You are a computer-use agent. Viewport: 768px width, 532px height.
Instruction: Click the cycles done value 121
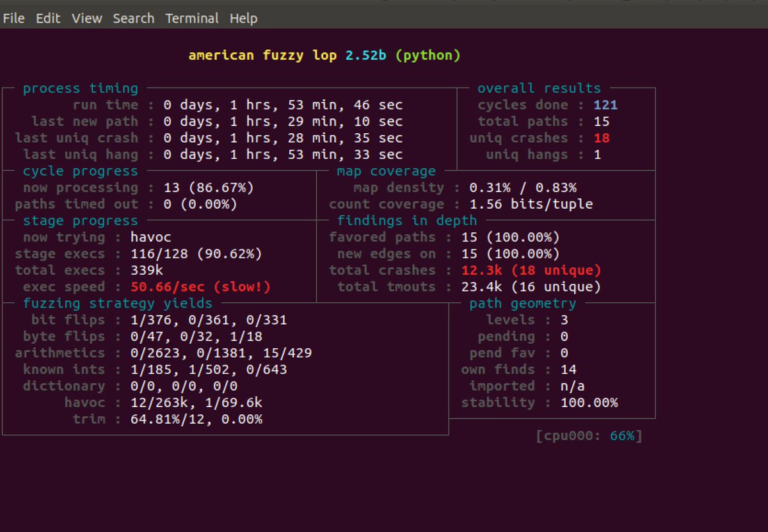(605, 105)
